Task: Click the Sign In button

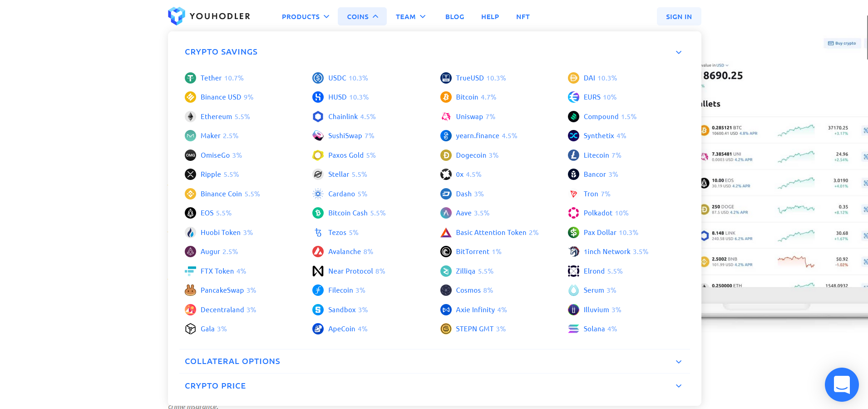Action: 679,16
